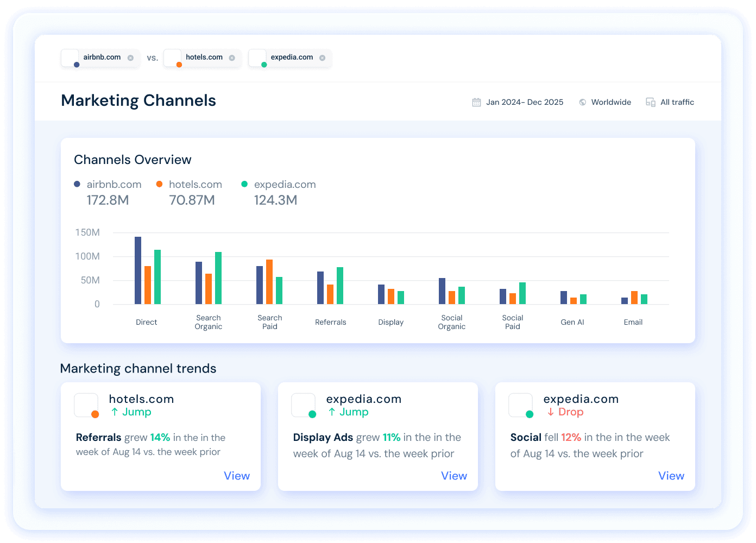
Task: Remove airbnb.com from comparison
Action: (x=130, y=58)
